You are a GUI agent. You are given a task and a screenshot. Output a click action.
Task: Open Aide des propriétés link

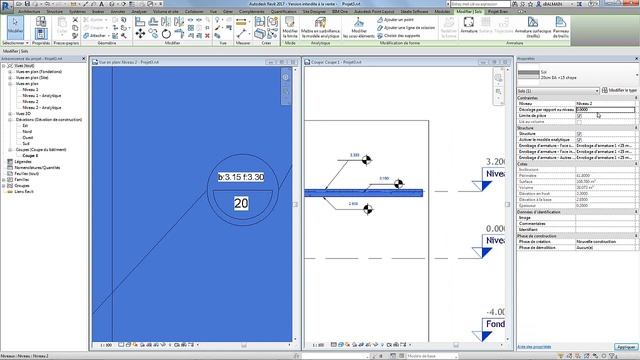(x=534, y=347)
